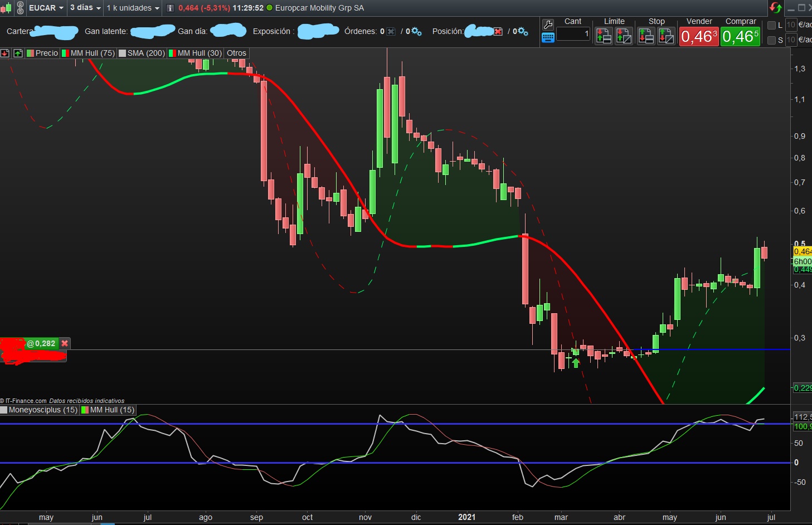The image size is (812, 525).
Task: Click the S row quantity field
Action: 791,40
